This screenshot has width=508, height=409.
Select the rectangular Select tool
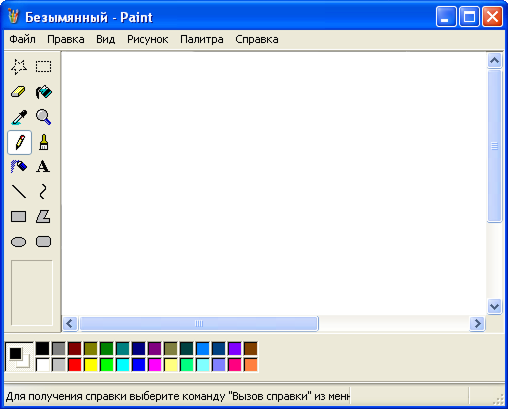(x=44, y=67)
